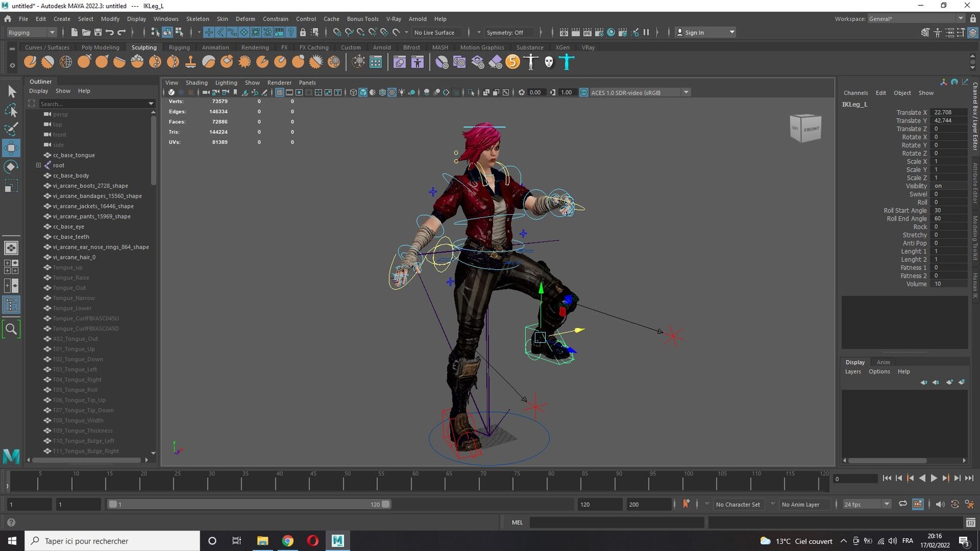
Task: Play the animation forwards
Action: (933, 478)
